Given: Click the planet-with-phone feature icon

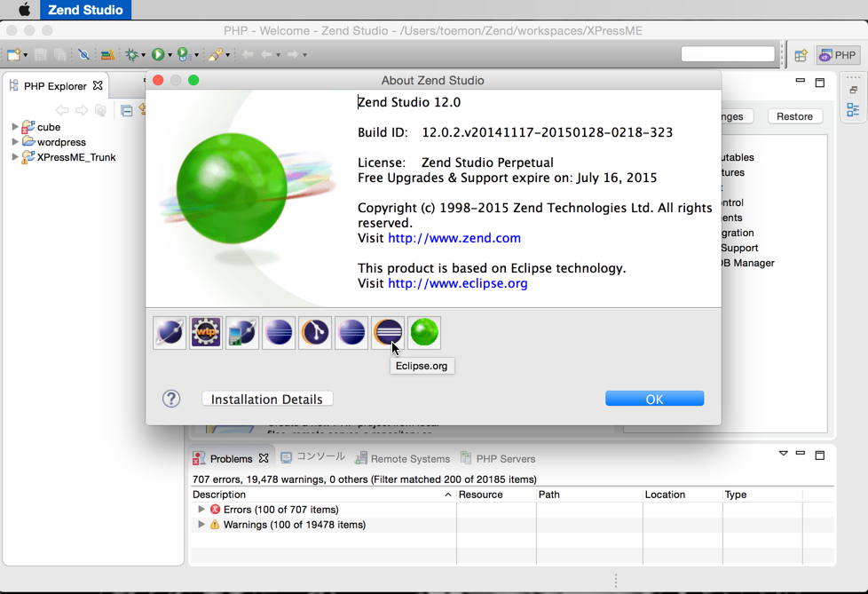Looking at the screenshot, I should click(x=242, y=333).
